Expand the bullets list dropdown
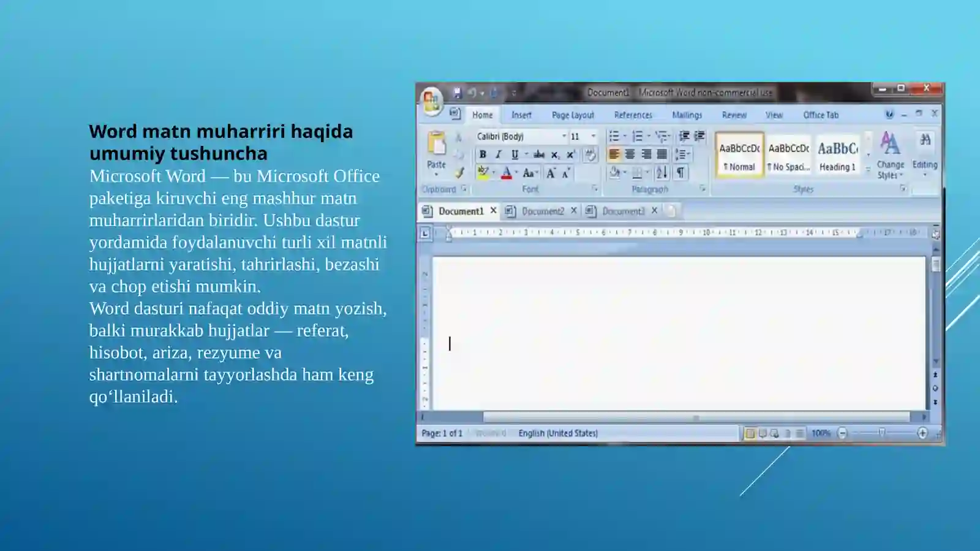The image size is (980, 551). pyautogui.click(x=625, y=136)
